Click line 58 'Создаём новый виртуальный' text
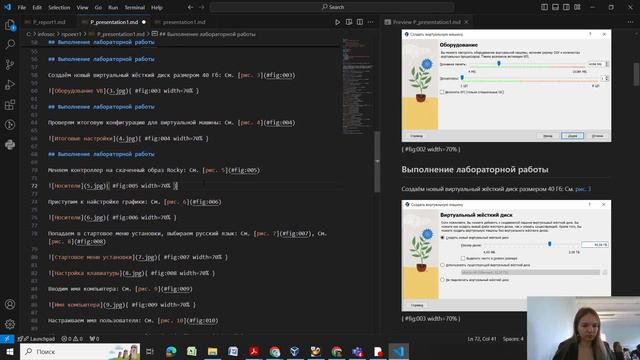 click(x=171, y=75)
